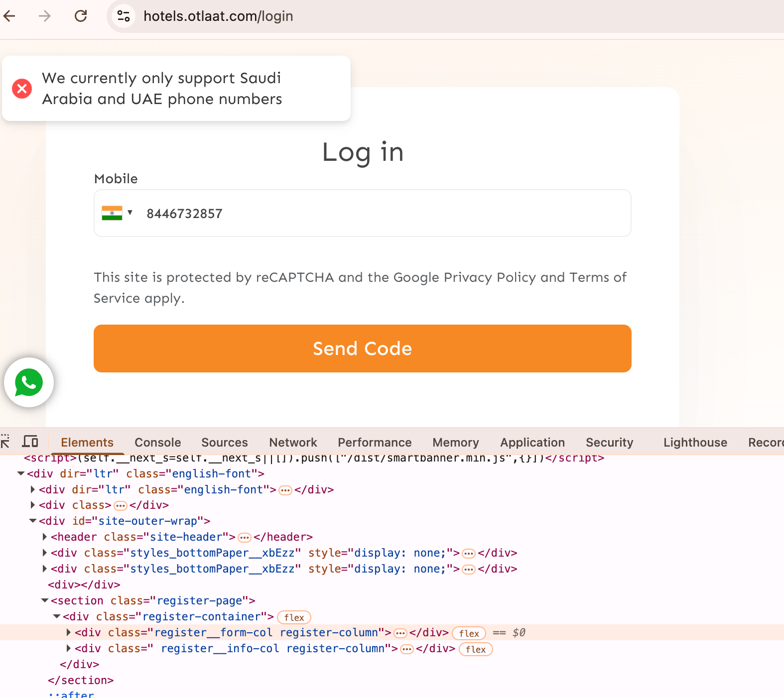Viewport: 784px width, 698px height.
Task: Expand the register__info-col div node
Action: click(x=69, y=648)
